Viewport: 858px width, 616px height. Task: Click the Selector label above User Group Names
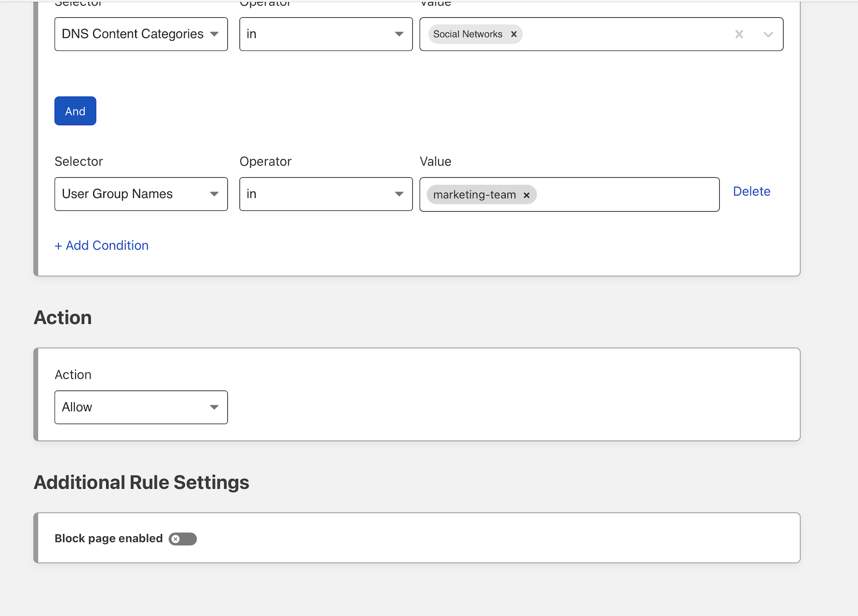pyautogui.click(x=79, y=162)
